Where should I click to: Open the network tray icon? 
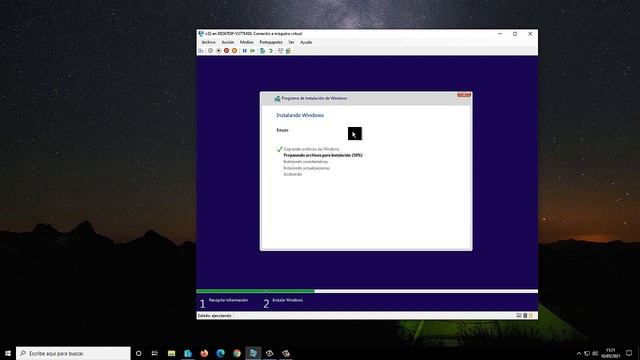(587, 353)
